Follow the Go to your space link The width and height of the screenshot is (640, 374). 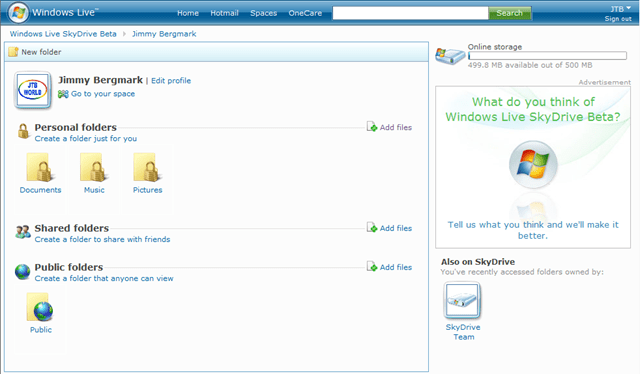tap(103, 94)
